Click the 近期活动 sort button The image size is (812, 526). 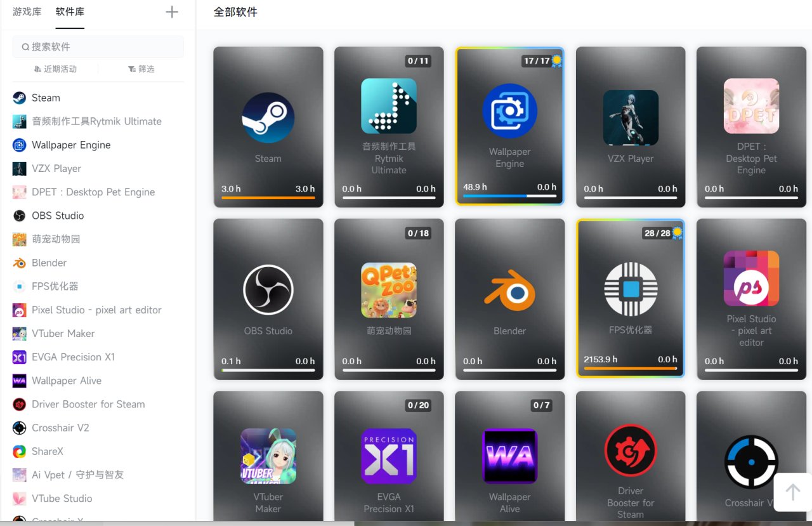55,69
